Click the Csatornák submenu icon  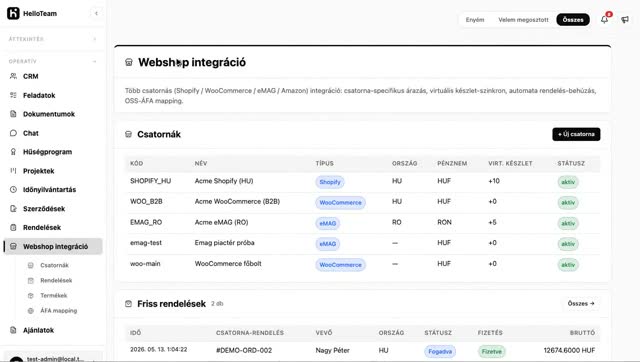click(31, 265)
